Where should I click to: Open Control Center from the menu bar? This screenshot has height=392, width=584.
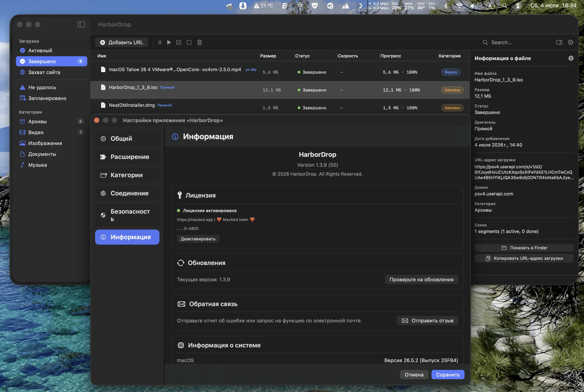[x=519, y=5]
